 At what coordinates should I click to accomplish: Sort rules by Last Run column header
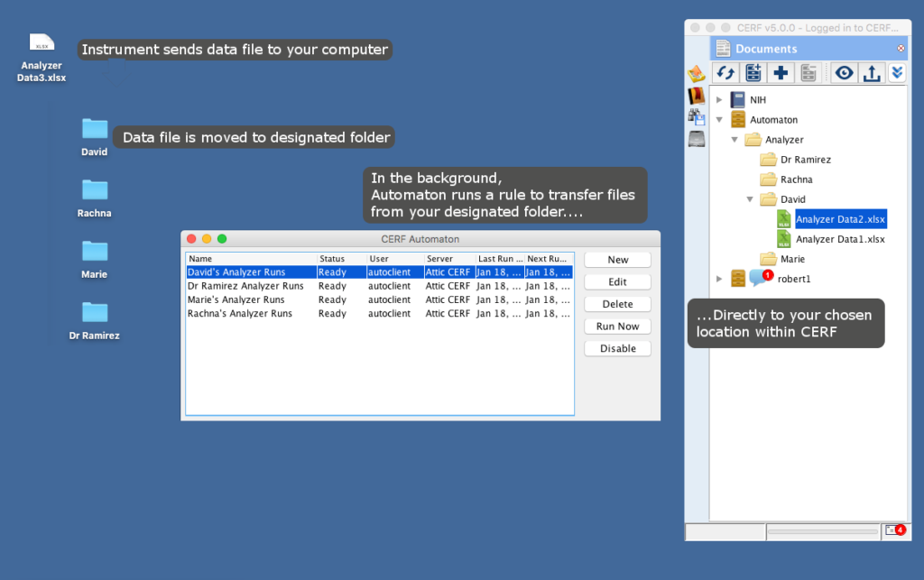[x=500, y=259]
